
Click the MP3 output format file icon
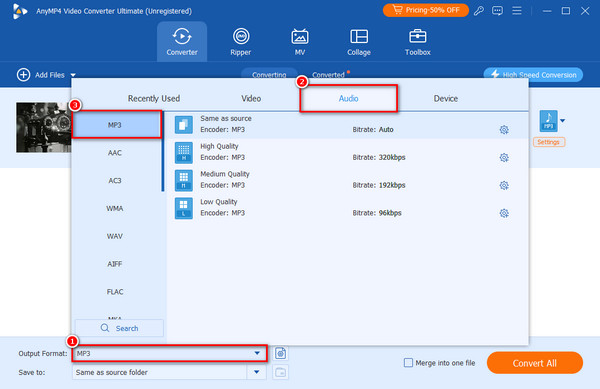[548, 121]
